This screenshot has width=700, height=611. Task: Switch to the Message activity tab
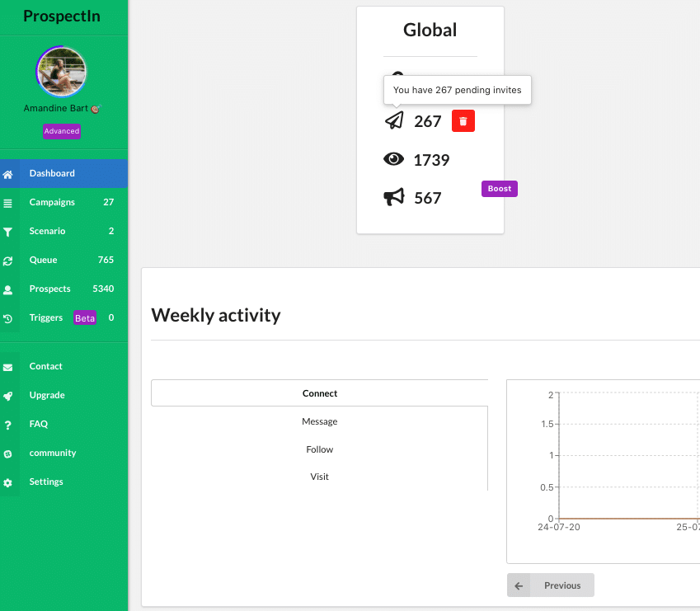click(x=320, y=421)
